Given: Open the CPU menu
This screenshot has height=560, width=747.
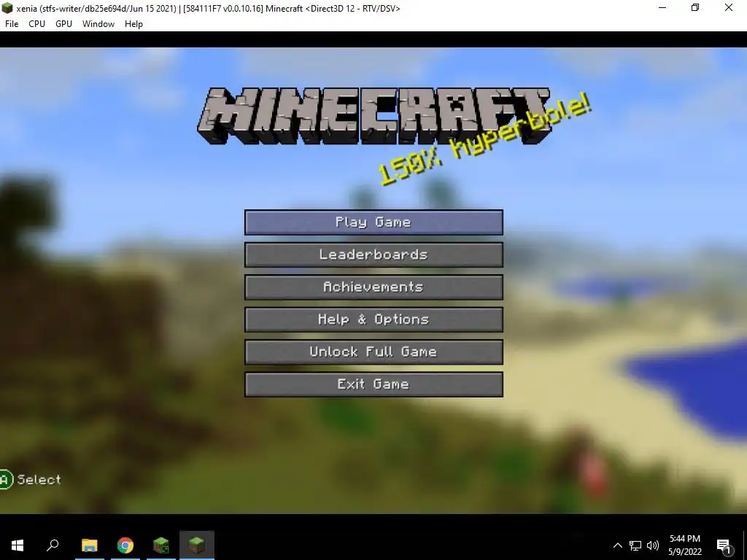Looking at the screenshot, I should 36,24.
